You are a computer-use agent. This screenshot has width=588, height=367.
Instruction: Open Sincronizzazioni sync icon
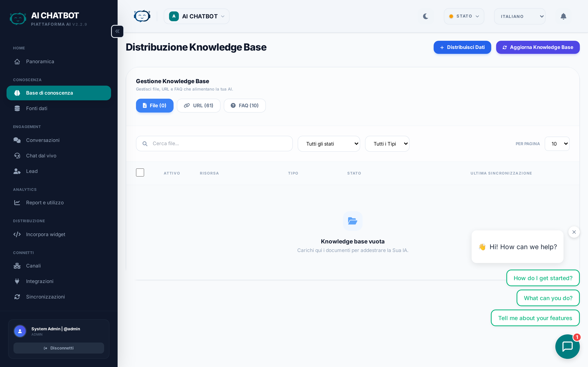[x=17, y=297]
